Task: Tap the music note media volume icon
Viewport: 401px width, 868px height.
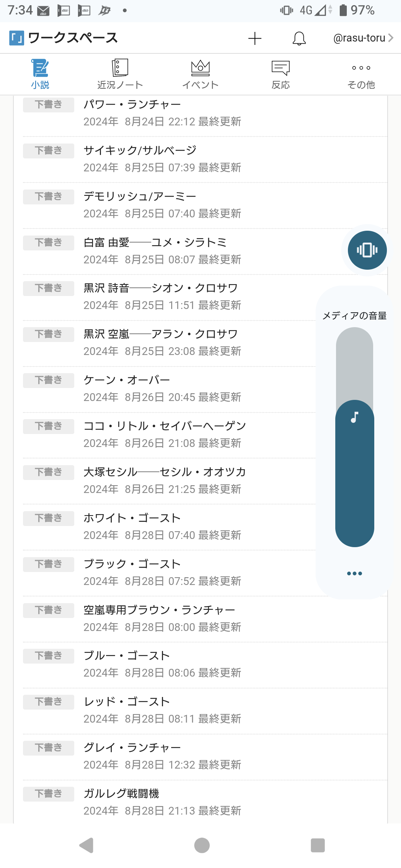Action: coord(355,417)
